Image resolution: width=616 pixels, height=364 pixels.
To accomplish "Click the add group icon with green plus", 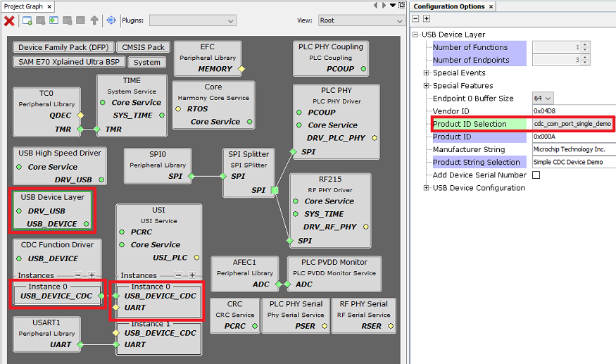I will pos(27,20).
